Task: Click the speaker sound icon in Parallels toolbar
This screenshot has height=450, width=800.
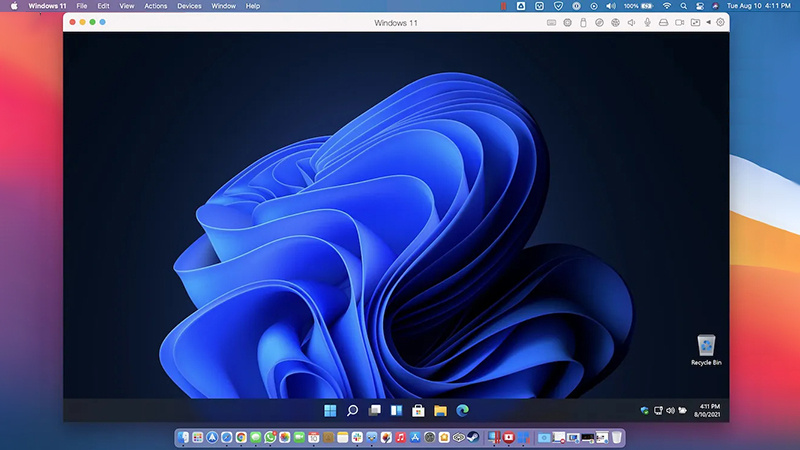Action: click(x=631, y=22)
